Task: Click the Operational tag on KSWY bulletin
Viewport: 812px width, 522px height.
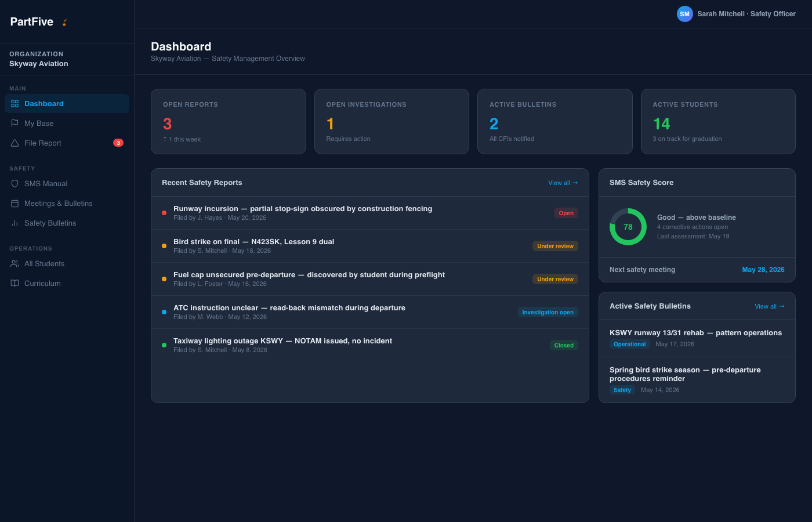Action: [x=630, y=344]
